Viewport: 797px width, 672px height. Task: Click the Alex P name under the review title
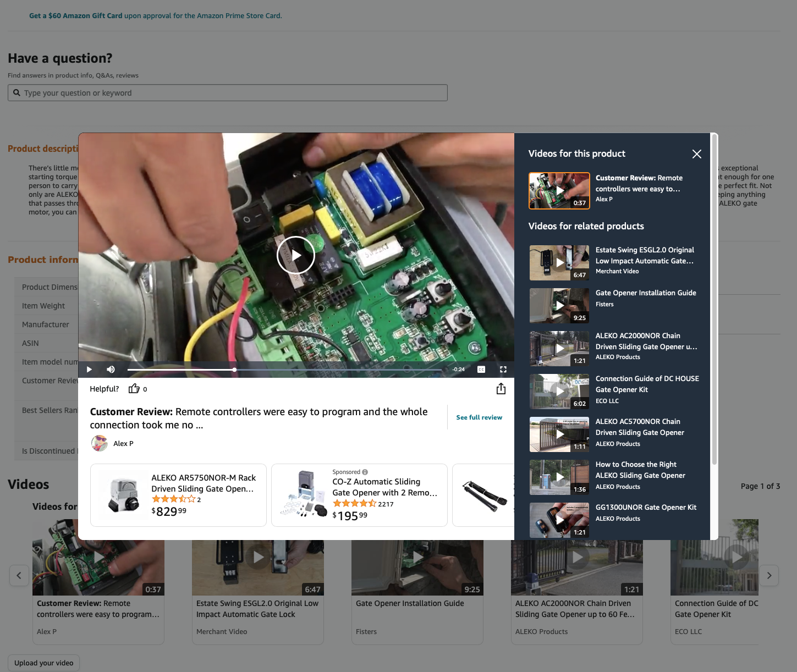click(123, 444)
